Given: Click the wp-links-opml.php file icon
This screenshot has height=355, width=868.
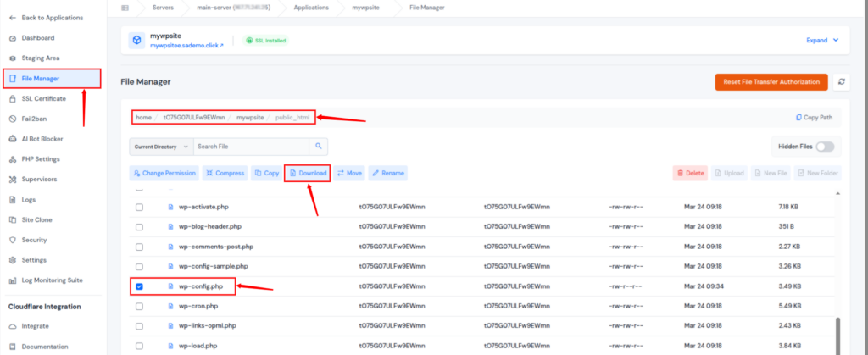Looking at the screenshot, I should (171, 325).
